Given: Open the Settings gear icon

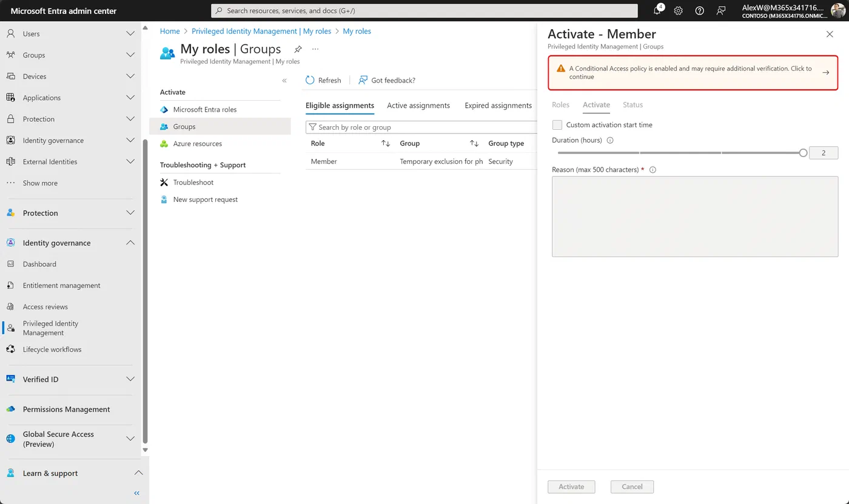Looking at the screenshot, I should (x=679, y=11).
